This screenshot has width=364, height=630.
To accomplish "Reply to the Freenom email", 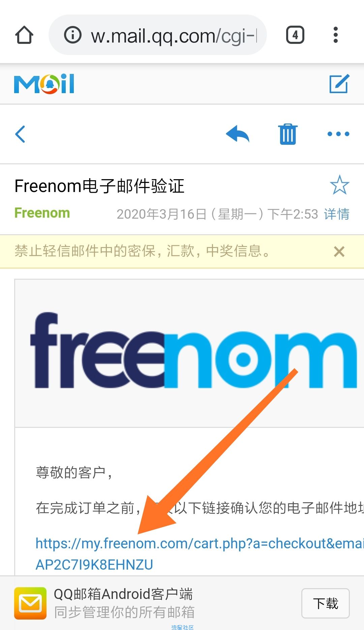I will [x=238, y=134].
